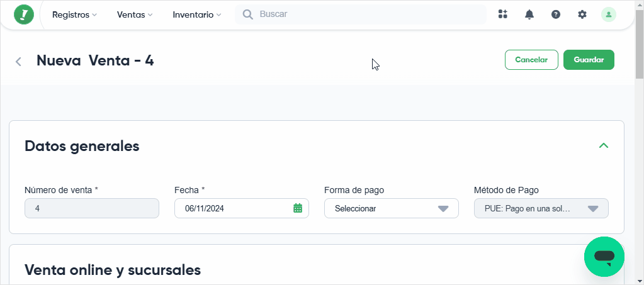Screen dimensions: 644x285
Task: Open the chat support bubble
Action: click(604, 257)
